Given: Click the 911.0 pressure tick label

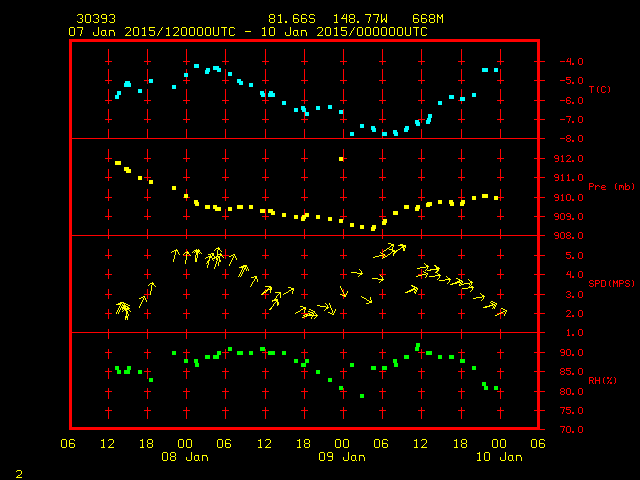Looking at the screenshot, I should pos(569,178).
